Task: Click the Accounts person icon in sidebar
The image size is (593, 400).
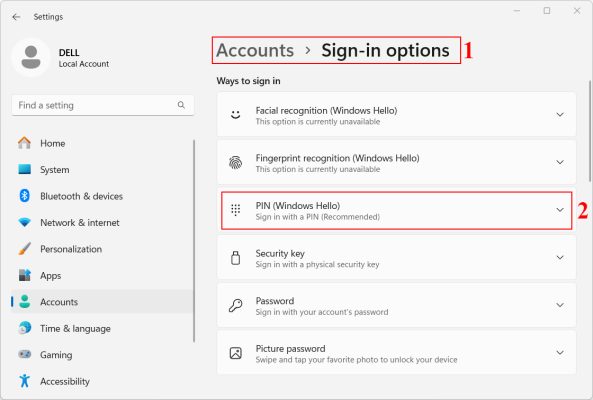Action: point(25,302)
